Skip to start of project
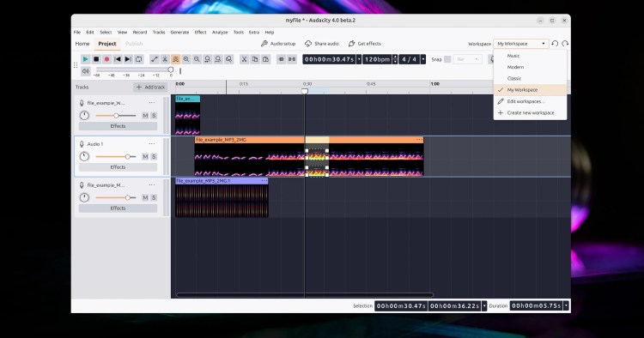The height and width of the screenshot is (338, 644). click(118, 59)
